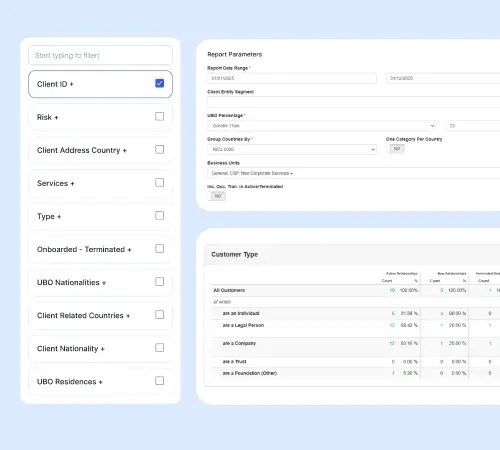The height and width of the screenshot is (450, 500).
Task: Check the Client Nationality checkbox
Action: [x=160, y=348]
